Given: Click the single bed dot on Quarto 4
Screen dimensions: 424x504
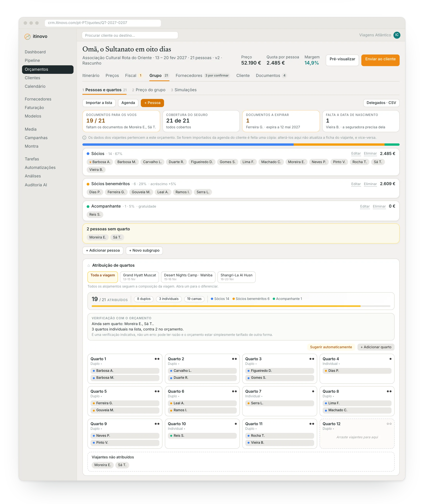Looking at the screenshot, I should pyautogui.click(x=390, y=359).
